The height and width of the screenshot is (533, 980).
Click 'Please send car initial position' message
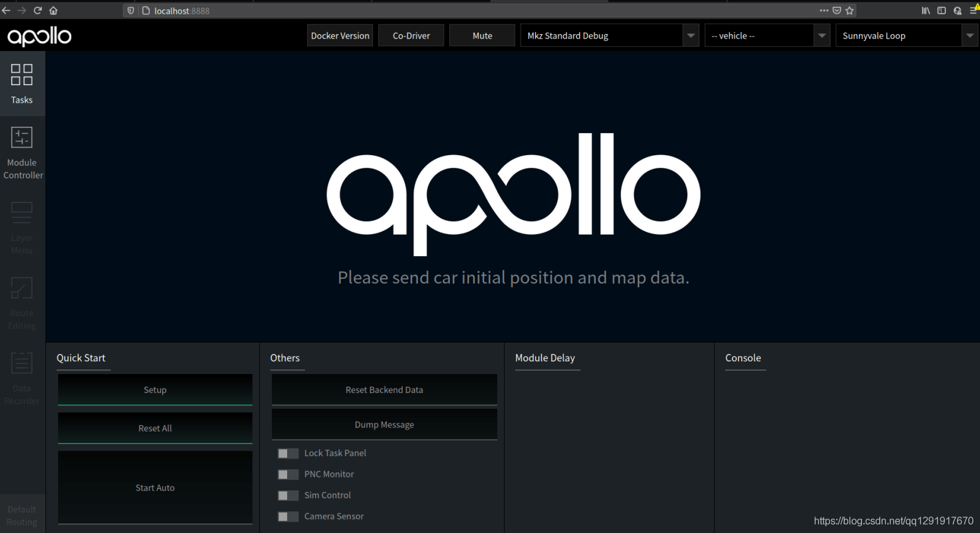(x=513, y=278)
